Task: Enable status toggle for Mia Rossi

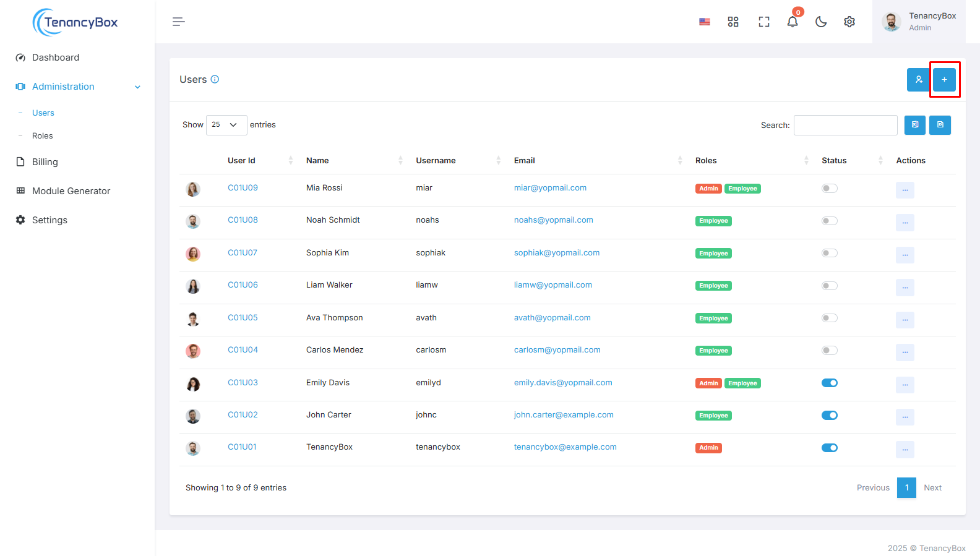Action: click(829, 189)
